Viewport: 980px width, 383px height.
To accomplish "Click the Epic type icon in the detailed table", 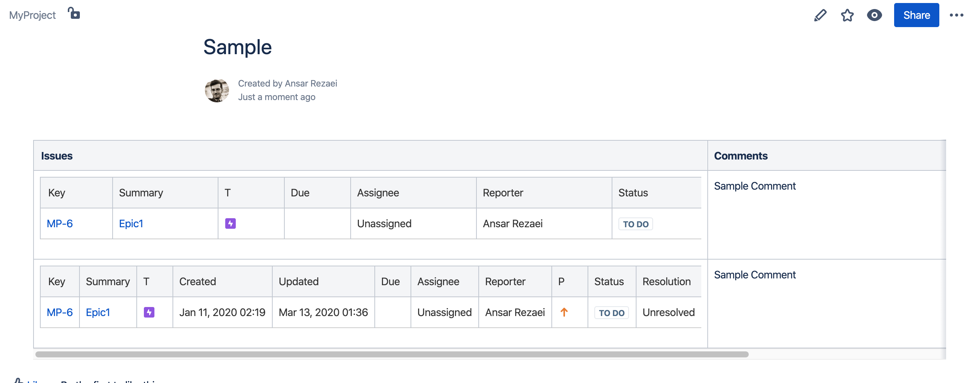I will click(149, 312).
